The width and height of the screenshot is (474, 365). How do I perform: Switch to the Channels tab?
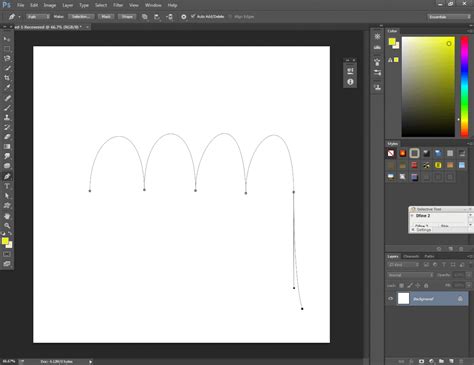[411, 256]
